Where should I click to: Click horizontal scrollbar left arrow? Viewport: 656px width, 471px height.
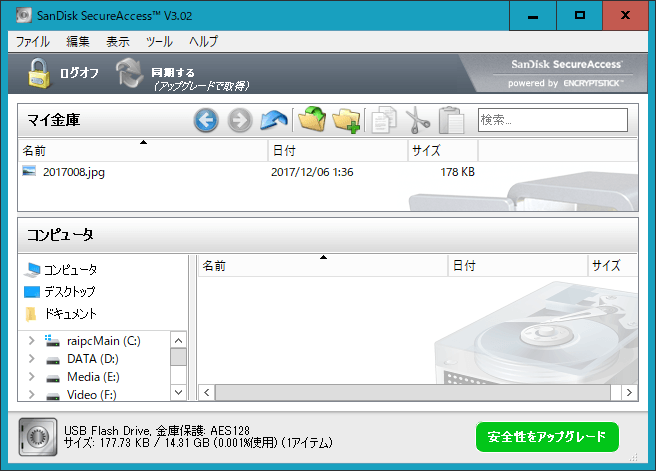point(207,392)
